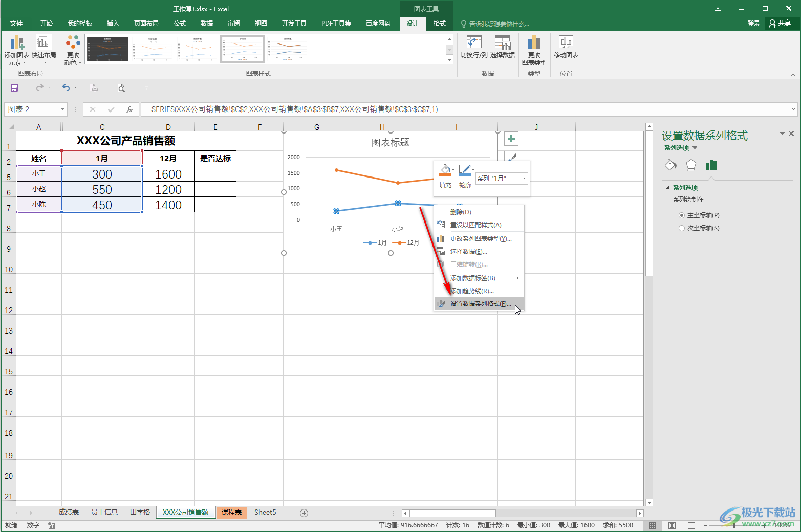Choose Add Trendline in context menu
Viewport: 801px width, 532px height.
(x=479, y=291)
